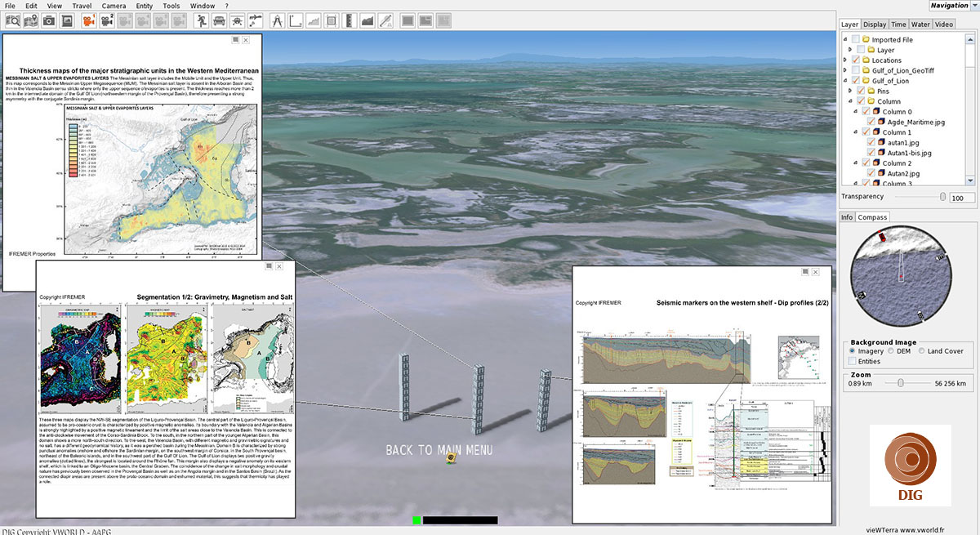Viewport: 980px width, 535px height.
Task: Collapse the Column 0 tree node
Action: [856, 112]
